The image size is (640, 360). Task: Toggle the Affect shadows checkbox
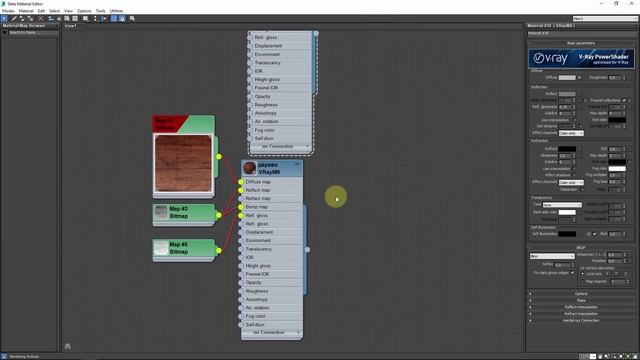(573, 175)
